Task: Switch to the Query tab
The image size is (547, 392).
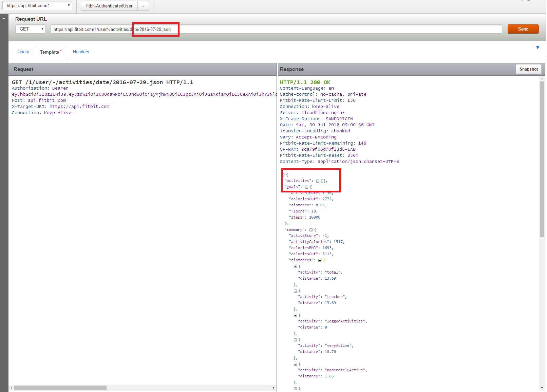Action: 23,52
